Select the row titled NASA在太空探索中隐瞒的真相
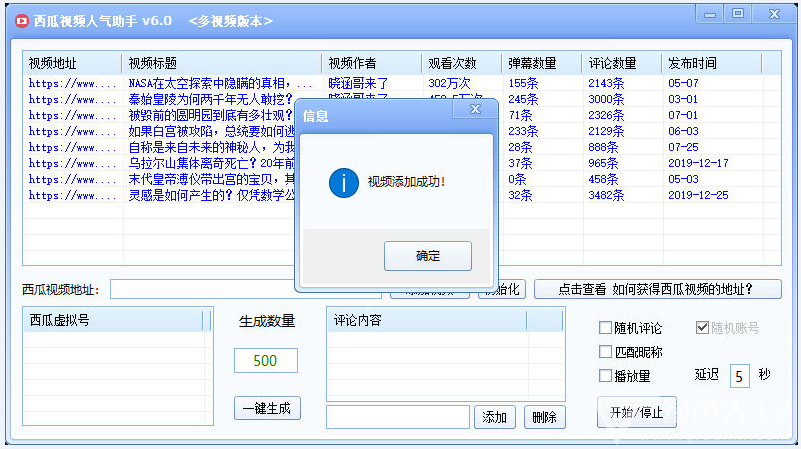 (402, 83)
